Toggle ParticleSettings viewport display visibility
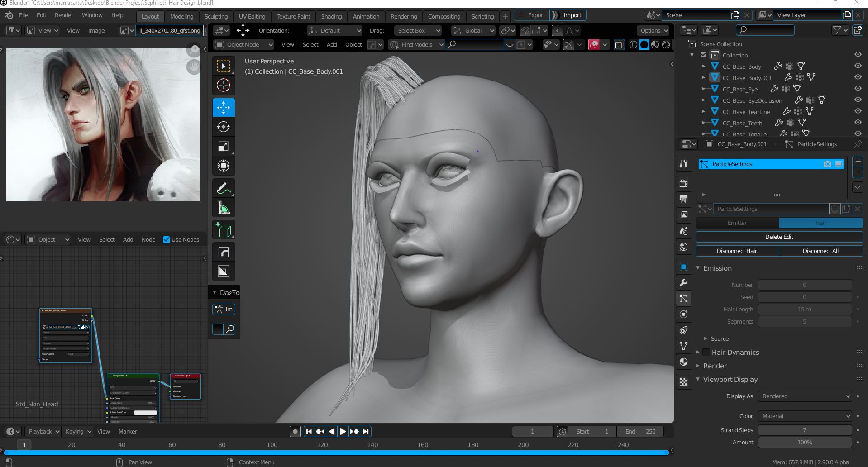Screen dimensions: 868x467 pyautogui.click(x=839, y=164)
